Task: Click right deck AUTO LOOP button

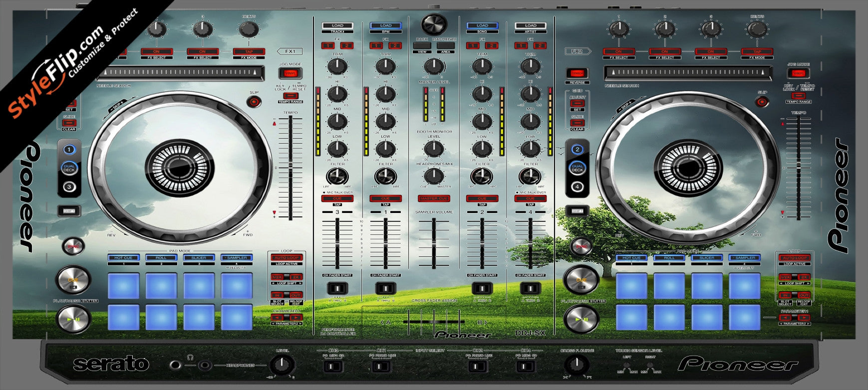Action: (x=795, y=258)
